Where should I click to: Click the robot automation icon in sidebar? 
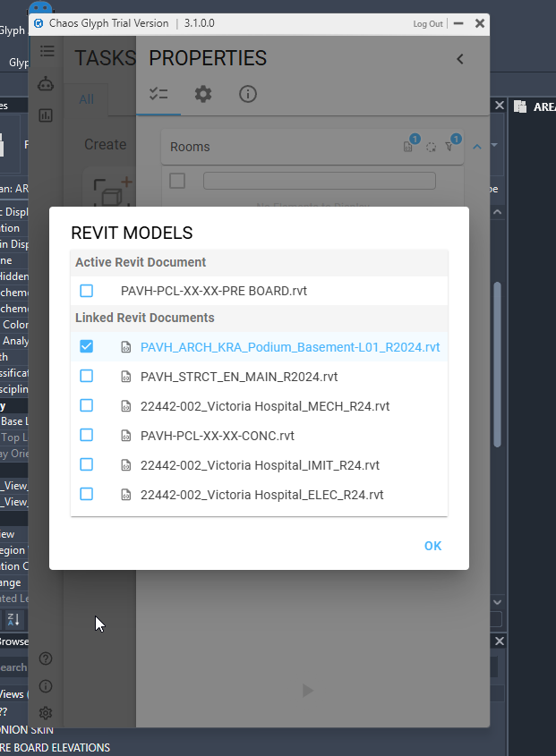47,84
